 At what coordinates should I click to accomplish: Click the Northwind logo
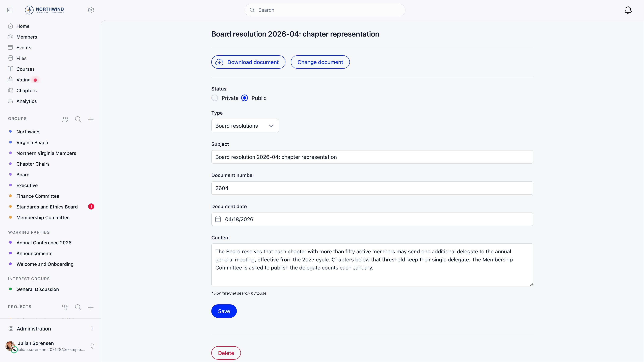(44, 10)
